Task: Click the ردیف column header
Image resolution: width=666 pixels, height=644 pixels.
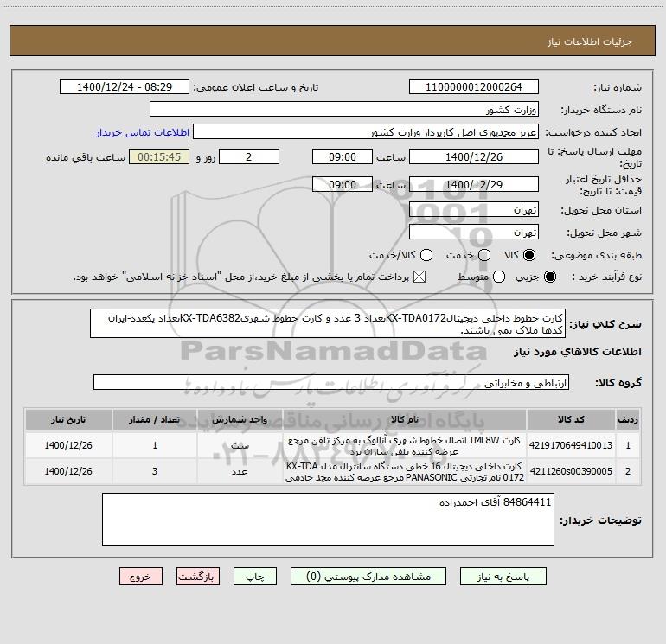Action: click(628, 419)
